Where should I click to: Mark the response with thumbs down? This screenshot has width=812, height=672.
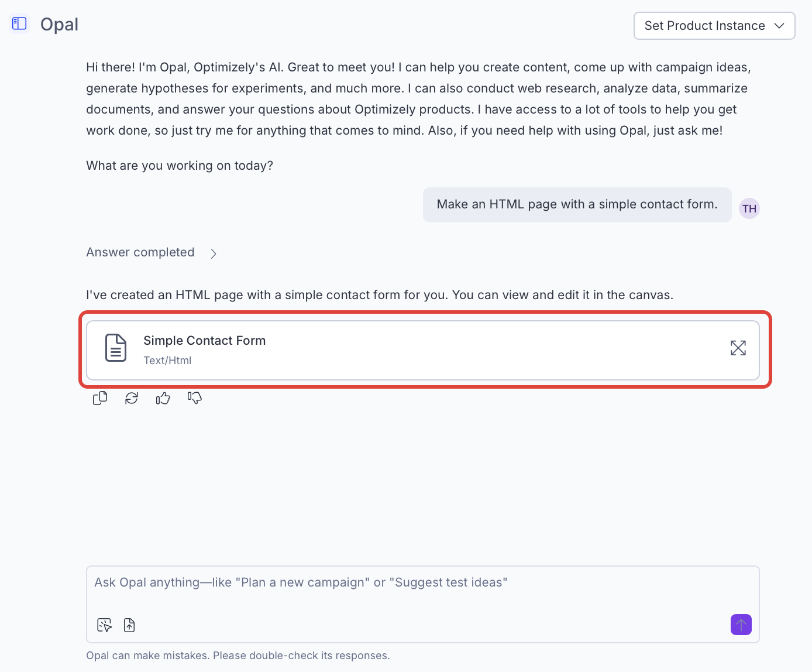tap(195, 398)
